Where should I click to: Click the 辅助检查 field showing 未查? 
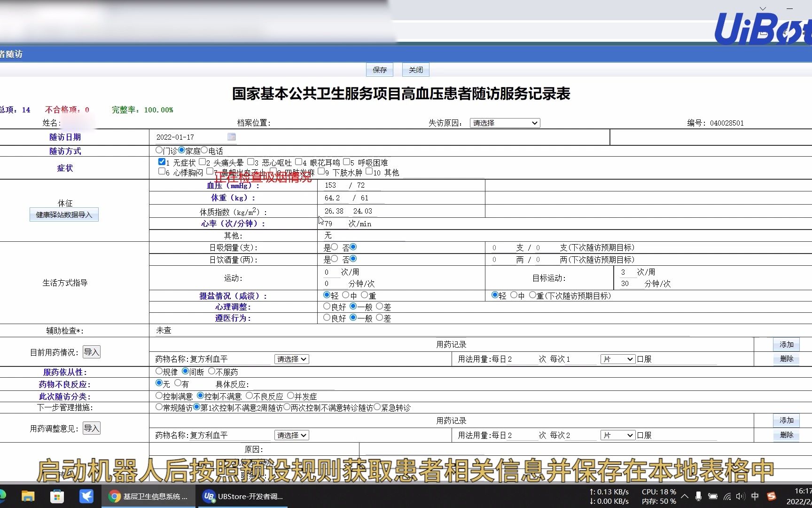click(422, 331)
